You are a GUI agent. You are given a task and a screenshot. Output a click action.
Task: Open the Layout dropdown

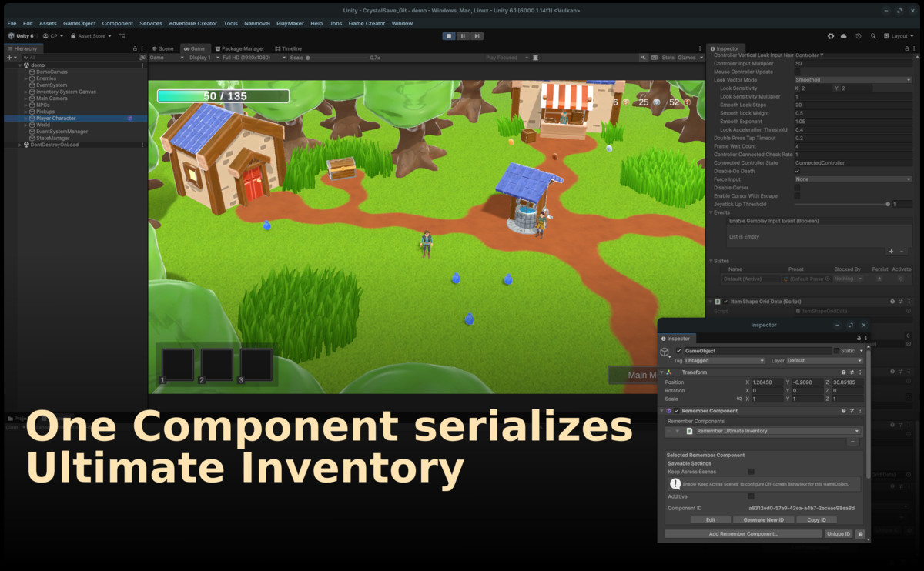(x=899, y=35)
